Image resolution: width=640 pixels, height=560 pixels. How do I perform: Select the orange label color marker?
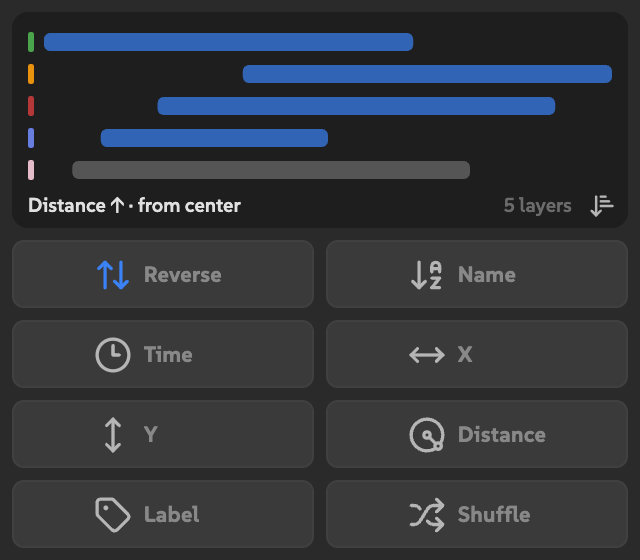(x=31, y=74)
